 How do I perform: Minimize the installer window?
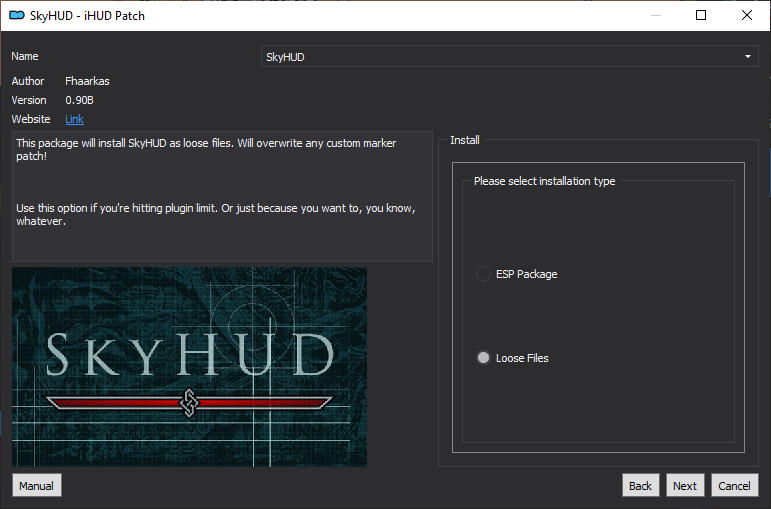[656, 15]
